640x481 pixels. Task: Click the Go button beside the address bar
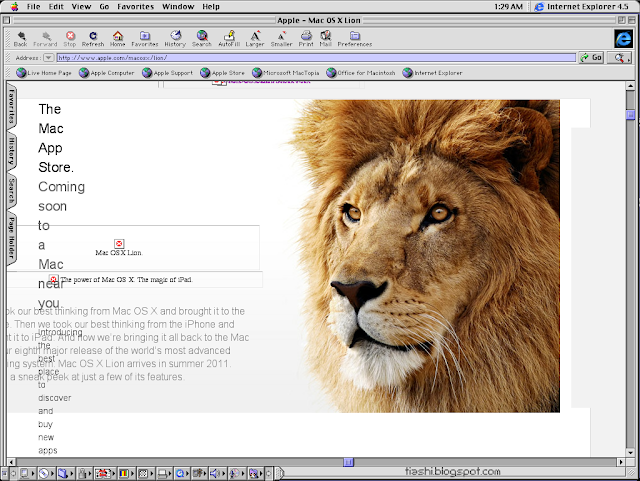[591, 58]
